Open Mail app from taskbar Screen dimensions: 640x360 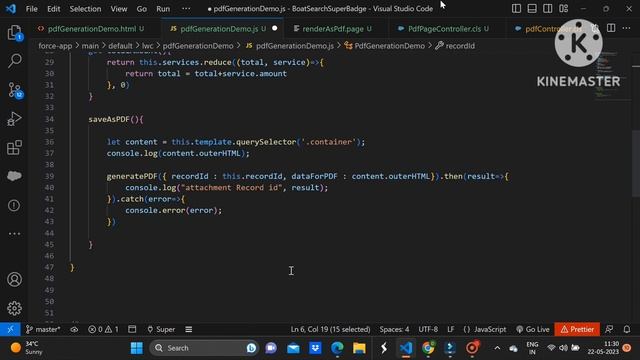(x=293, y=348)
